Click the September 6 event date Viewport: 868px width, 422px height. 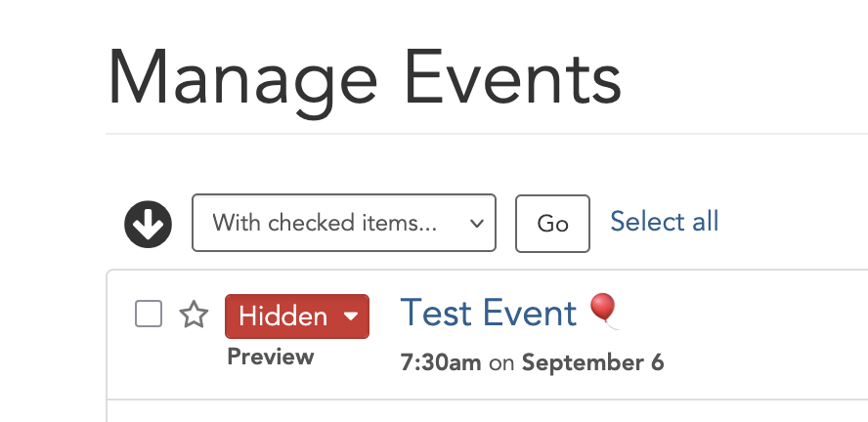[x=592, y=363]
